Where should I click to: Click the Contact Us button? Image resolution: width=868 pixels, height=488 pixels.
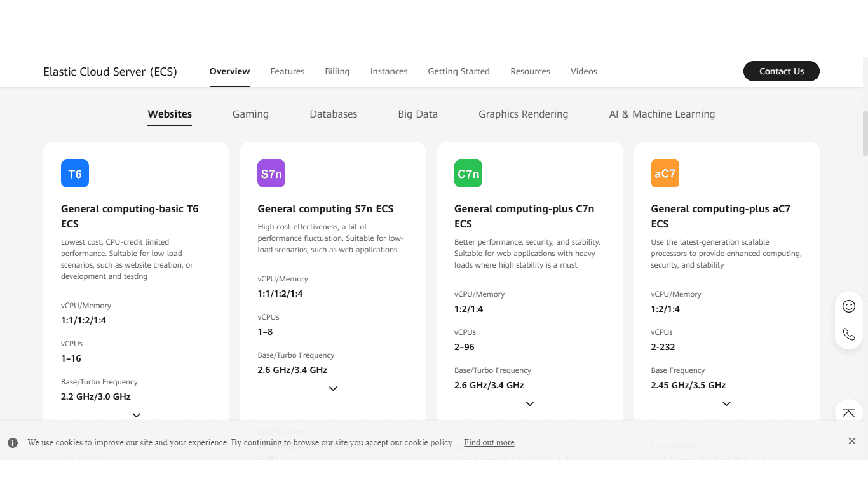pyautogui.click(x=782, y=71)
